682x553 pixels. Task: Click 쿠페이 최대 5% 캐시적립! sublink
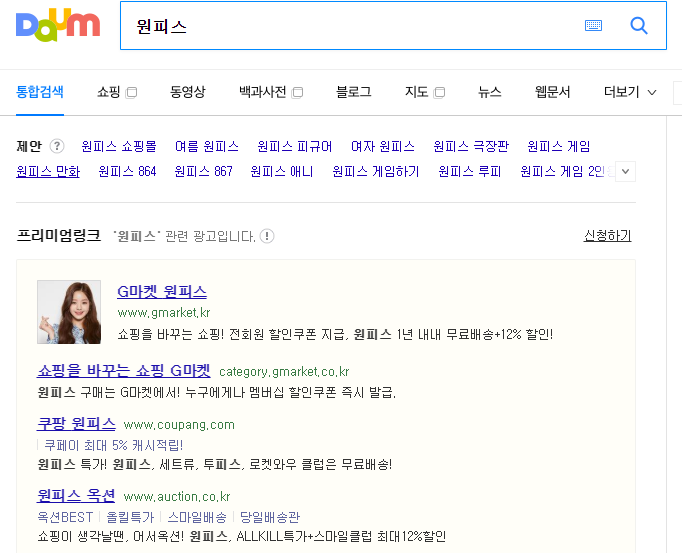point(114,446)
